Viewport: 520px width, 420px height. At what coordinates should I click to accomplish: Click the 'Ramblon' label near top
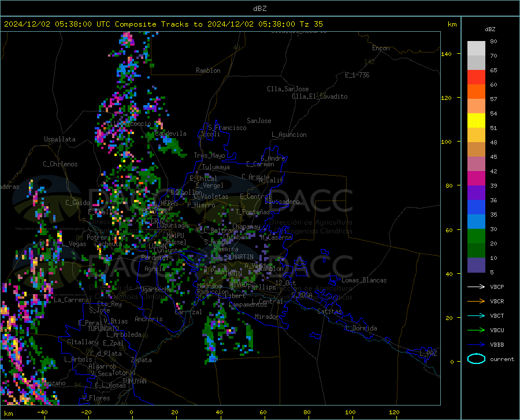(x=208, y=70)
